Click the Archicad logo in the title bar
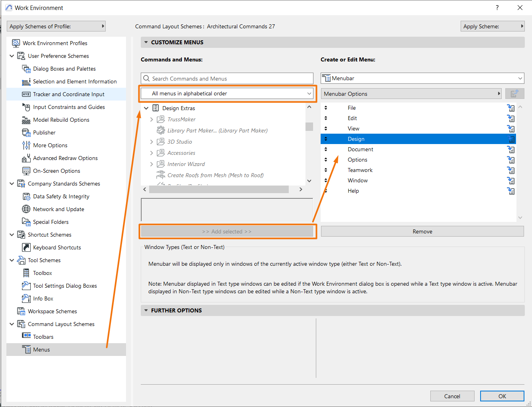This screenshot has height=407, width=532. click(x=8, y=8)
